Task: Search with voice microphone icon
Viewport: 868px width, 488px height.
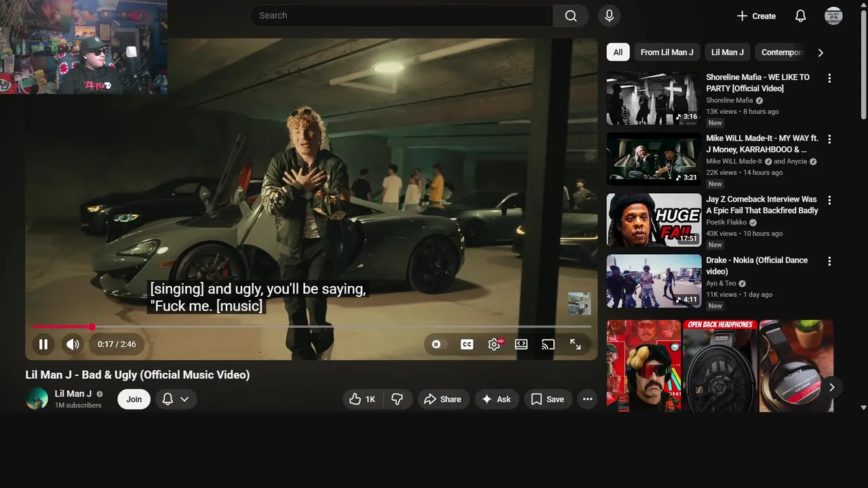Action: [x=609, y=16]
